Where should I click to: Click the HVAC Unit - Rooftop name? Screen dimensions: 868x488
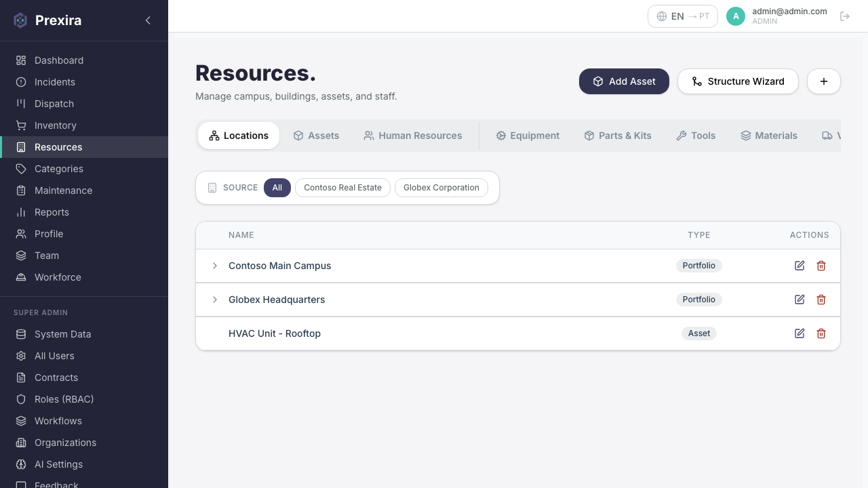tap(275, 333)
